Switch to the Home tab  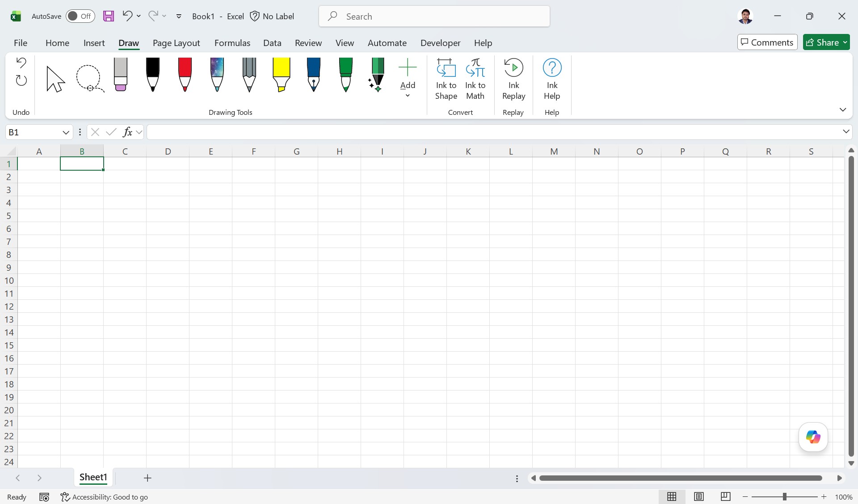pos(57,43)
